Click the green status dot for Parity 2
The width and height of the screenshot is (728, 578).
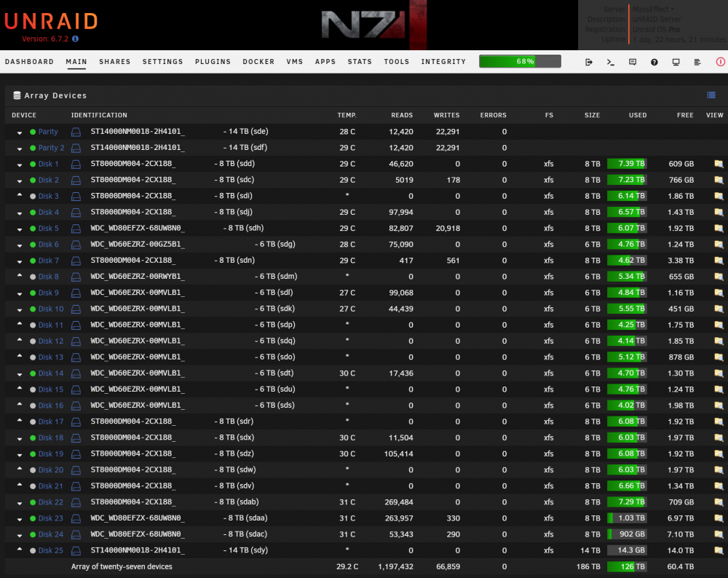33,148
